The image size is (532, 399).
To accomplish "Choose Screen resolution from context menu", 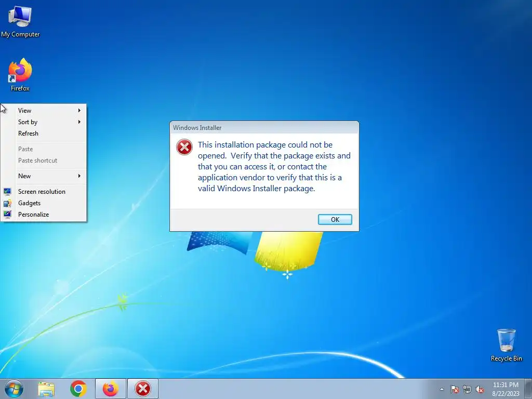I will click(44, 191).
